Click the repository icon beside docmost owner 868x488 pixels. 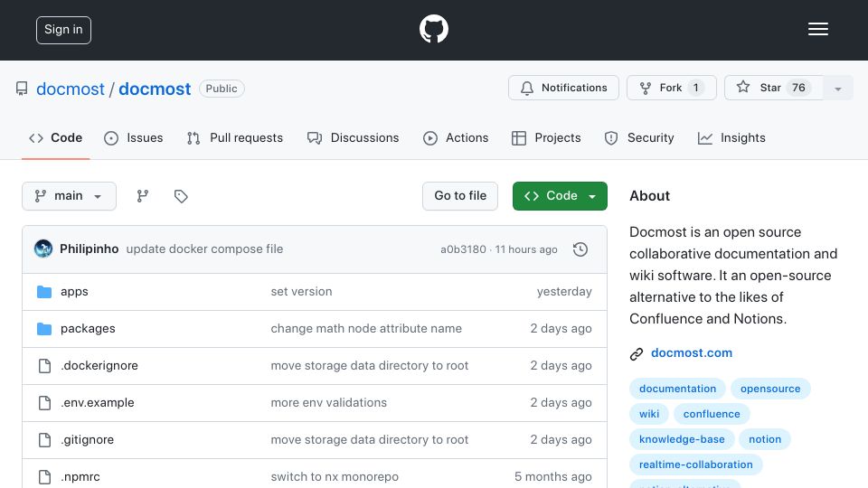tap(22, 89)
